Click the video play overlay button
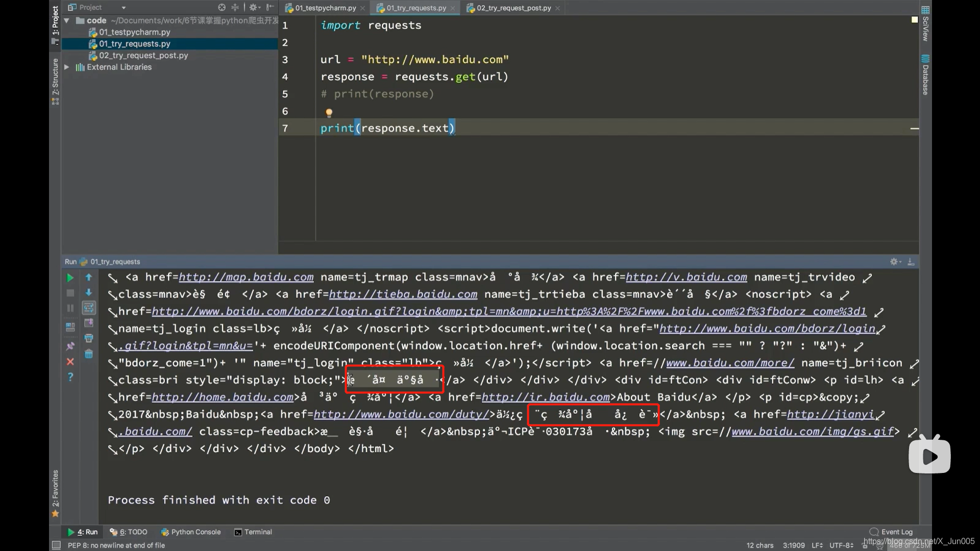The width and height of the screenshot is (980, 551). [x=929, y=456]
